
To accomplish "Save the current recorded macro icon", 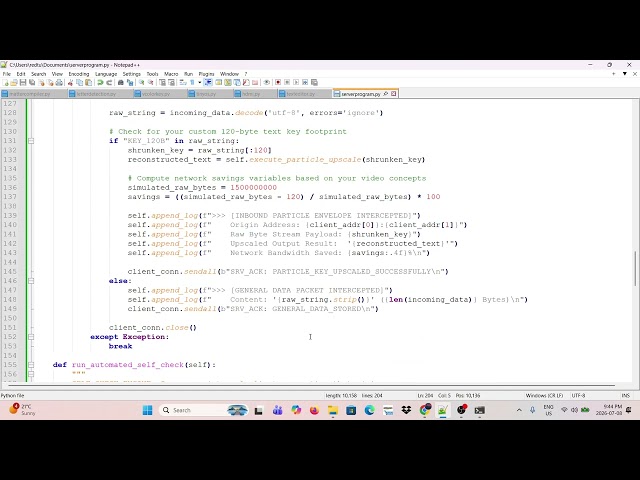I will [314, 82].
